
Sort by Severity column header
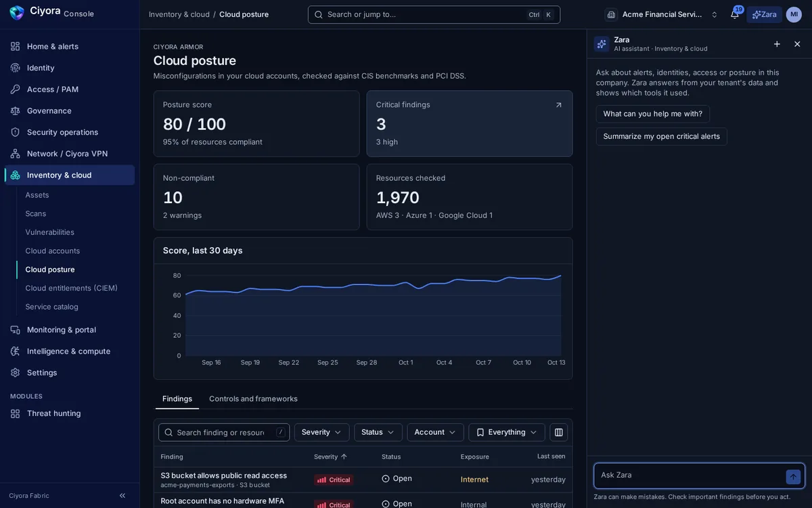coord(330,457)
